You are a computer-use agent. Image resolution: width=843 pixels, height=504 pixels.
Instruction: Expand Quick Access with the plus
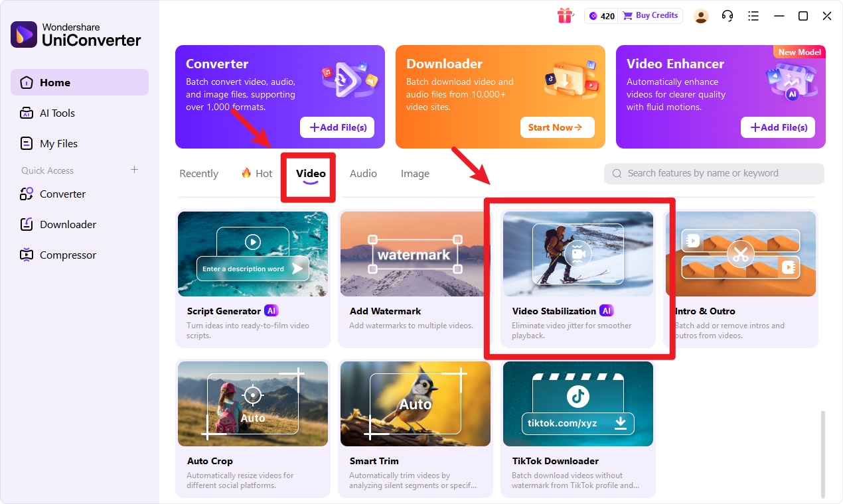pyautogui.click(x=134, y=170)
